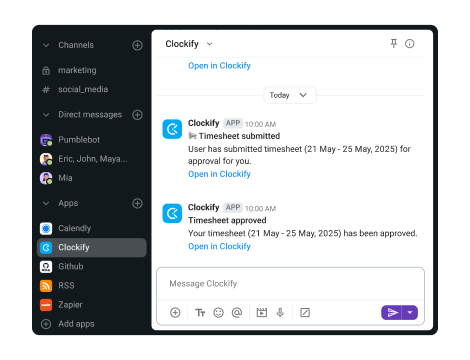The width and height of the screenshot is (470, 360).
Task: Click into the Message Clockify input field
Action: click(x=290, y=284)
